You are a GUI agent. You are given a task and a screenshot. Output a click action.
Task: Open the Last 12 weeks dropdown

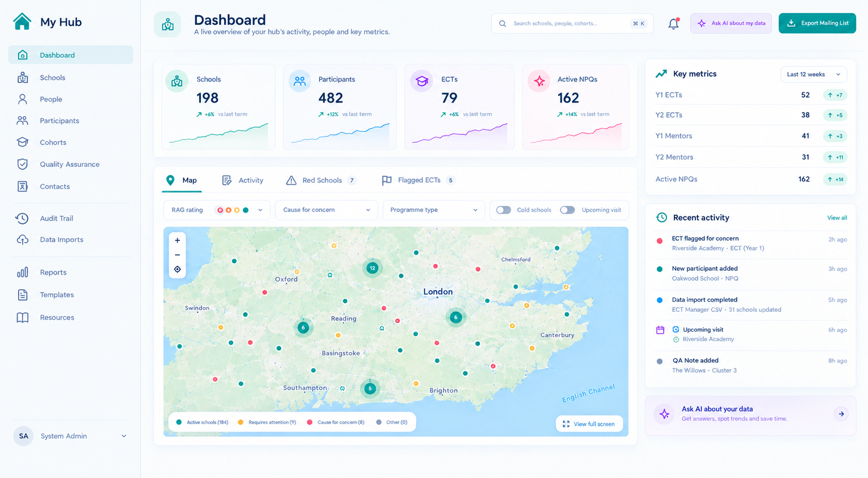click(814, 74)
